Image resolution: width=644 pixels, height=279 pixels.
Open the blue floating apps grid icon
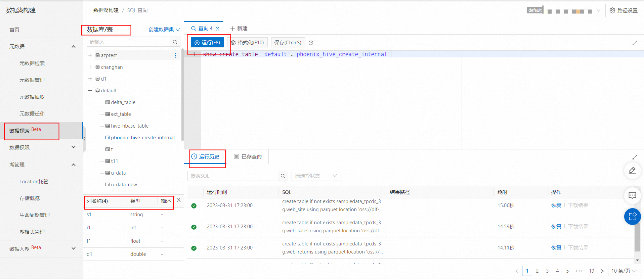click(x=632, y=217)
